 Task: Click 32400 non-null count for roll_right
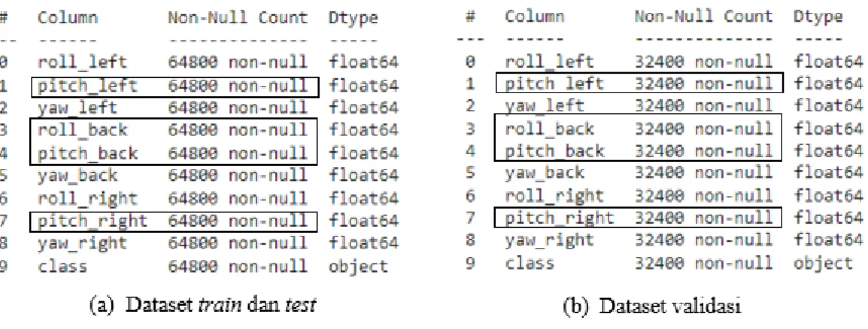(x=703, y=195)
